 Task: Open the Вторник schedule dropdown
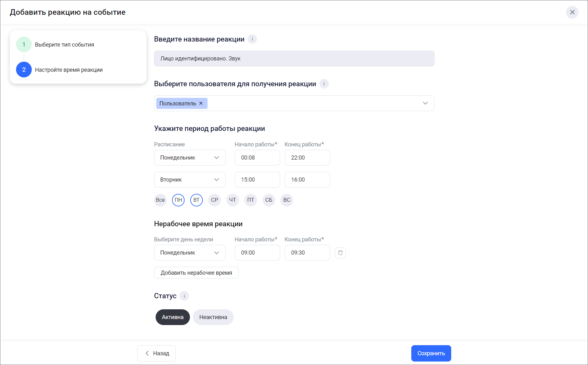point(190,180)
